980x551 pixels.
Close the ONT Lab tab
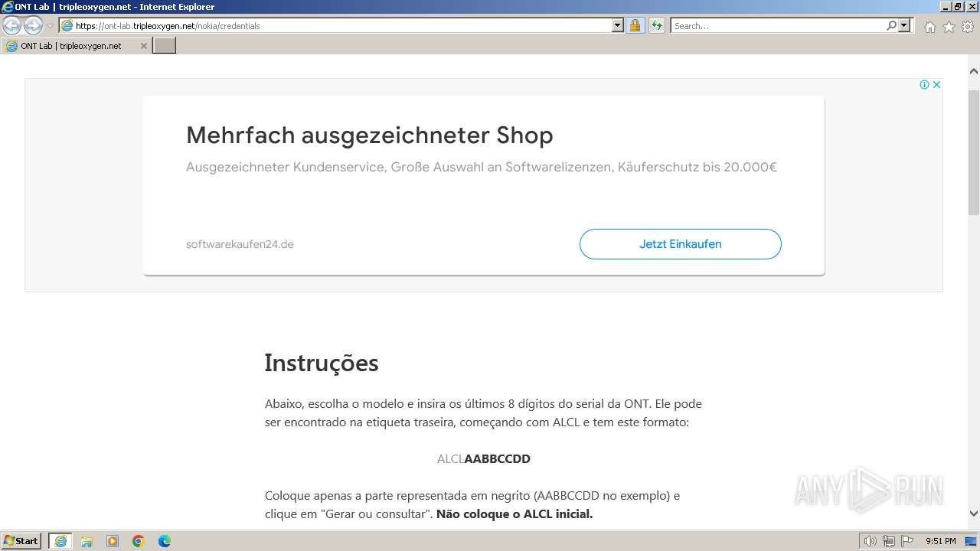(x=143, y=46)
